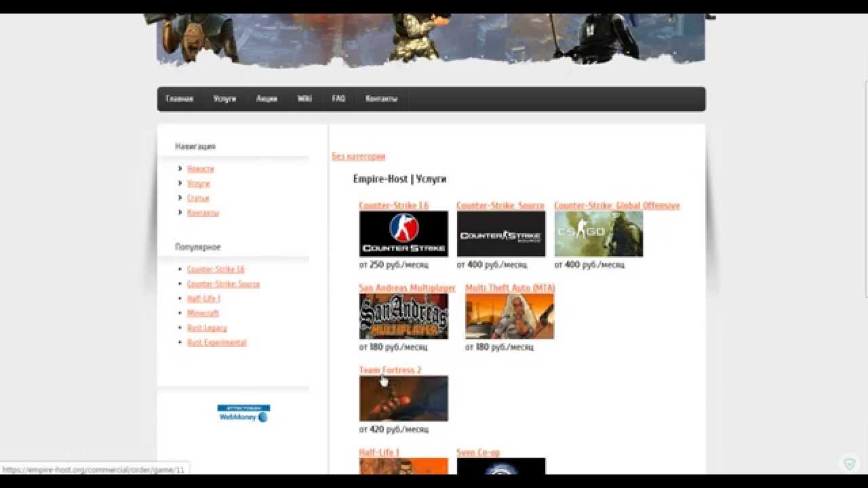Click the 'Empire-Host | Услуги' heading
The height and width of the screenshot is (488, 868).
pos(399,179)
